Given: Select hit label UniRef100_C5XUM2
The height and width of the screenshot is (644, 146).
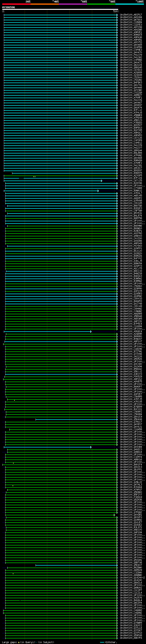Looking at the screenshot, I should 131,80.
